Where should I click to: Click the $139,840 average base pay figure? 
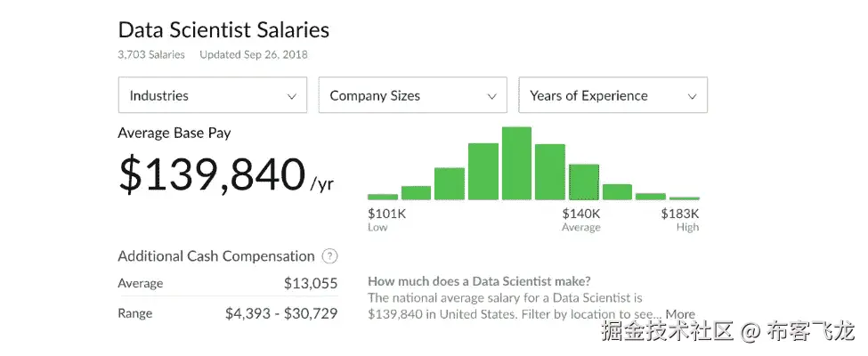coord(212,175)
